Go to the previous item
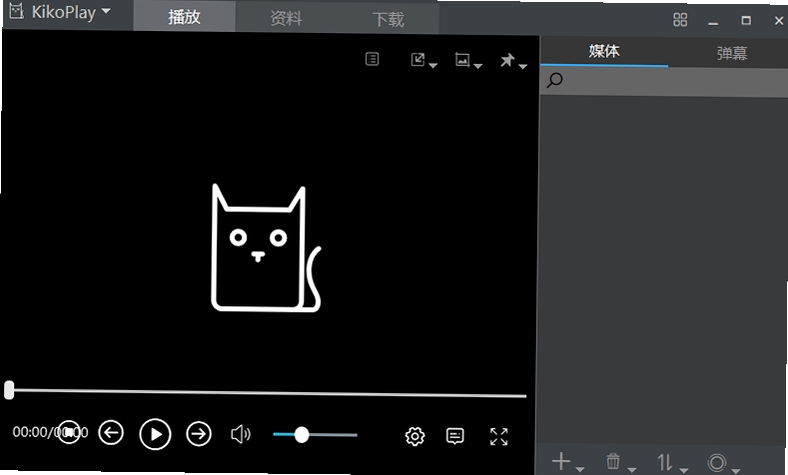 point(111,433)
